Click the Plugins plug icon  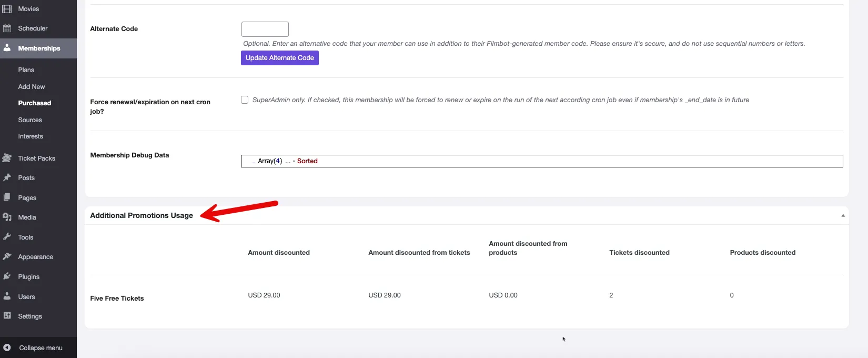7,276
